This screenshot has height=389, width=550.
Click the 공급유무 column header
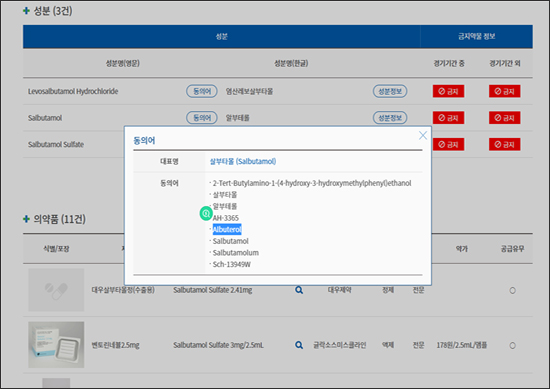pyautogui.click(x=512, y=249)
